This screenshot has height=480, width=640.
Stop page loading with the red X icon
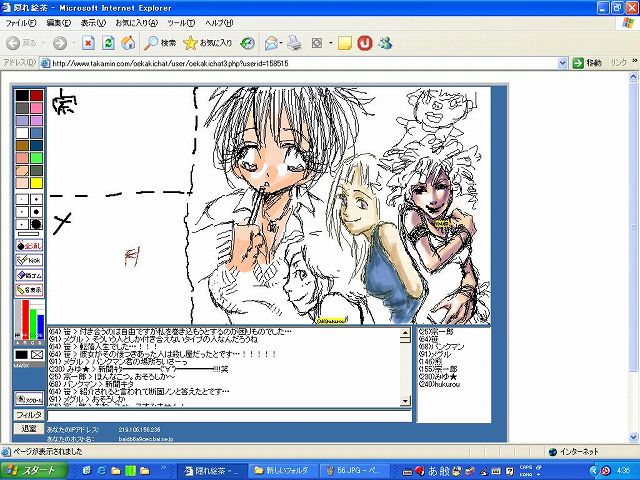[x=88, y=43]
